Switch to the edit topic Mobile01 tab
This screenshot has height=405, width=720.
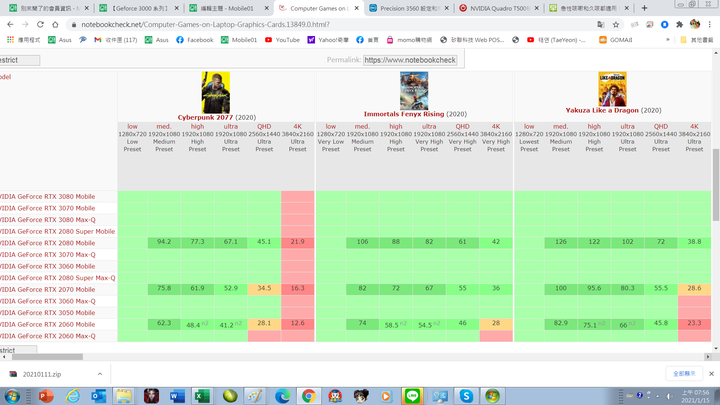[x=228, y=8]
